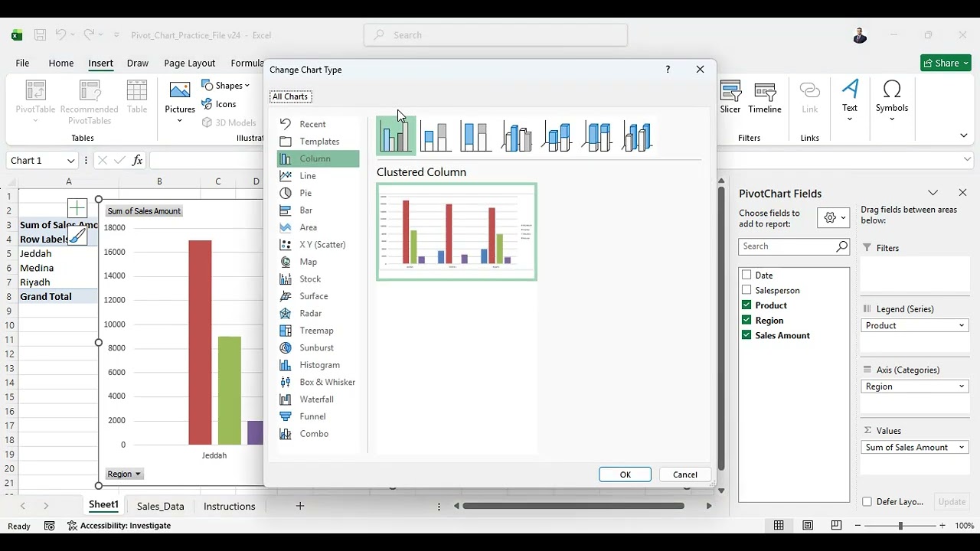Open the Instructions sheet tab

tap(229, 506)
